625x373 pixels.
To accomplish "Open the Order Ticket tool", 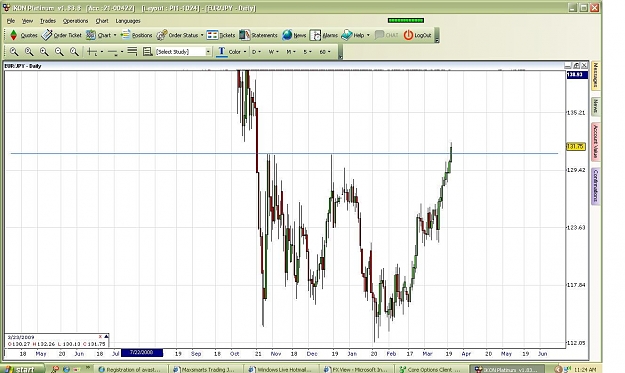I will click(61, 35).
